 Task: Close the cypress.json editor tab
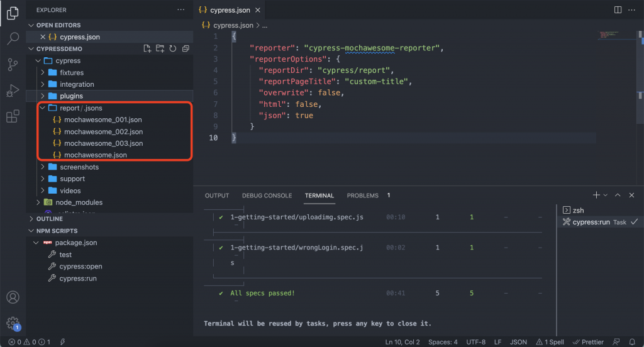(x=257, y=10)
